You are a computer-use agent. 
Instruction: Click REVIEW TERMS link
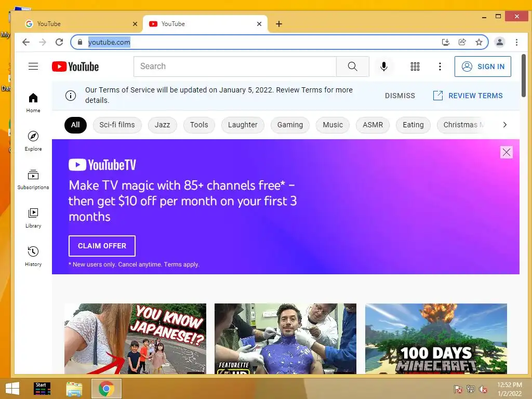[x=468, y=96]
